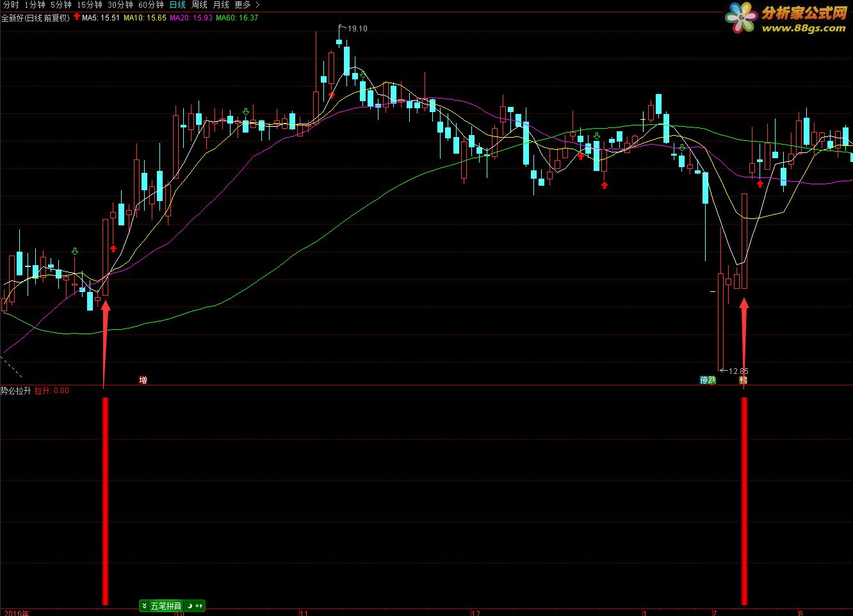Toggle punctuation mode on input method bar

pos(199,606)
